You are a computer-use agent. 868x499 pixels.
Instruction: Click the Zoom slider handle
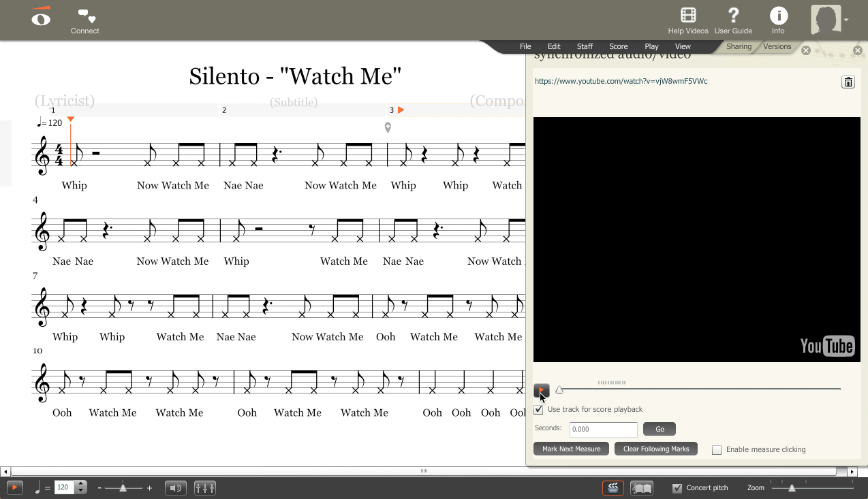click(x=792, y=488)
